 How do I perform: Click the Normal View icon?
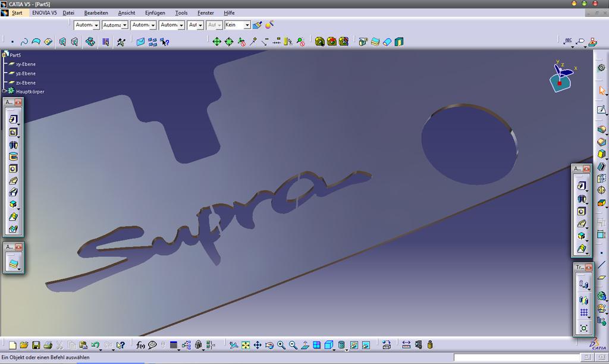[305, 345]
